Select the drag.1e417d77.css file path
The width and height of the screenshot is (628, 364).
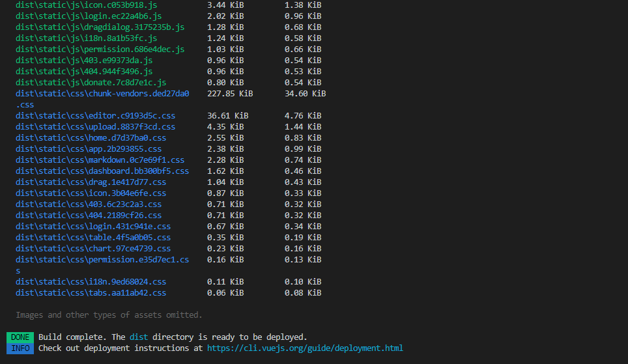[x=91, y=182]
